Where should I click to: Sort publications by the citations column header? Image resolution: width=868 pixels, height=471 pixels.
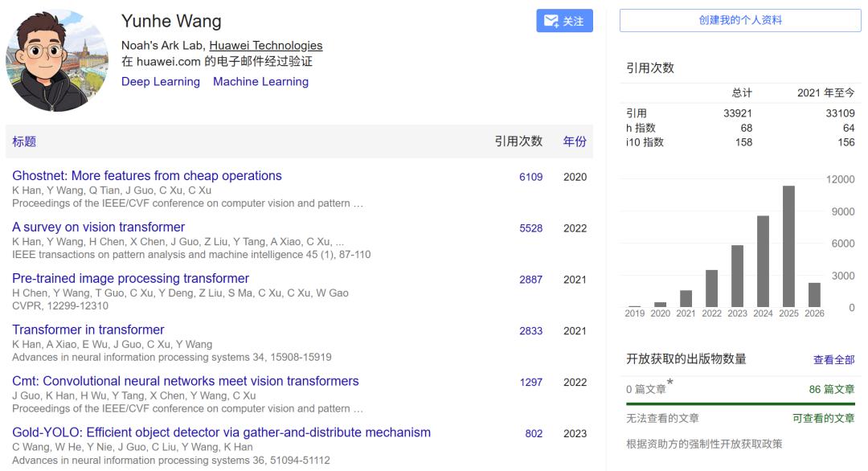click(x=518, y=141)
